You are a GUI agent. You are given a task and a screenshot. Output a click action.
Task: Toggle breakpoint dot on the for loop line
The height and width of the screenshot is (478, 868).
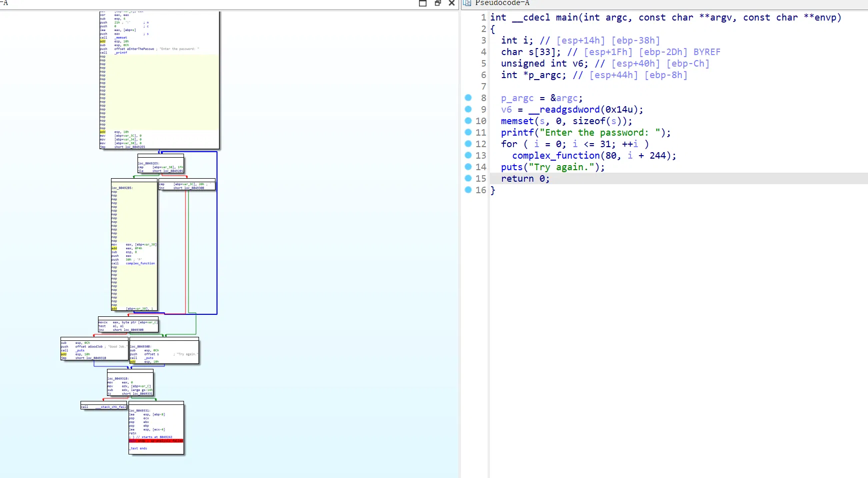[x=468, y=144]
